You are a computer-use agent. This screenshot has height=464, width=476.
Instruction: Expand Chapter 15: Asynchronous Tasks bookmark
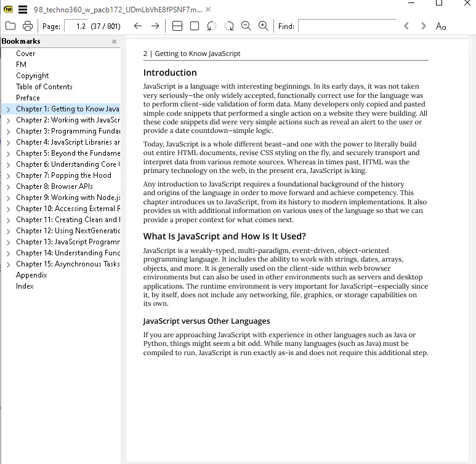[x=8, y=265]
